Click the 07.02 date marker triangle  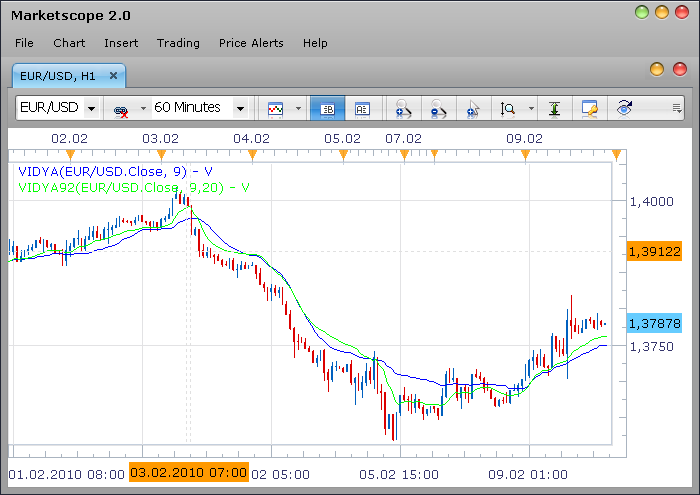click(404, 155)
